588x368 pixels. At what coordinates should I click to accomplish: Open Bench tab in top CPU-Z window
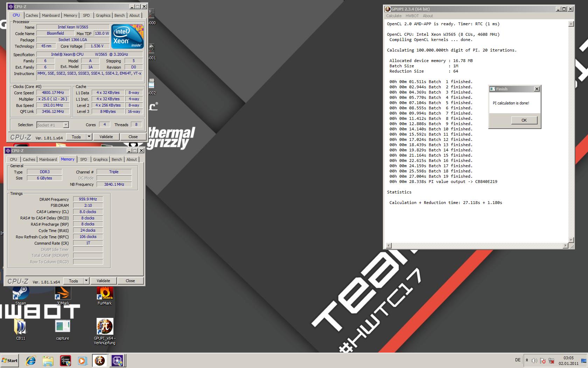pyautogui.click(x=120, y=15)
